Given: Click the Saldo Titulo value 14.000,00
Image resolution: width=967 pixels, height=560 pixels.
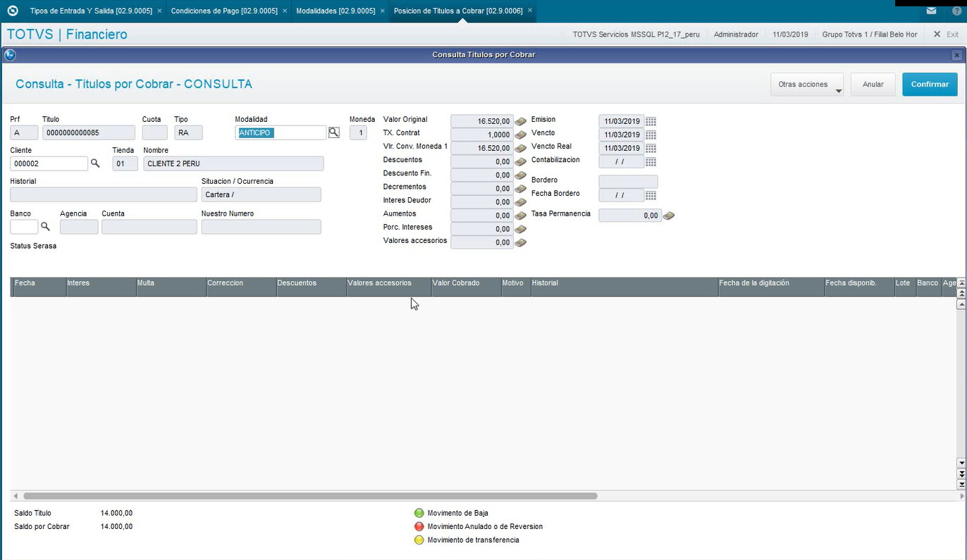Looking at the screenshot, I should tap(116, 513).
